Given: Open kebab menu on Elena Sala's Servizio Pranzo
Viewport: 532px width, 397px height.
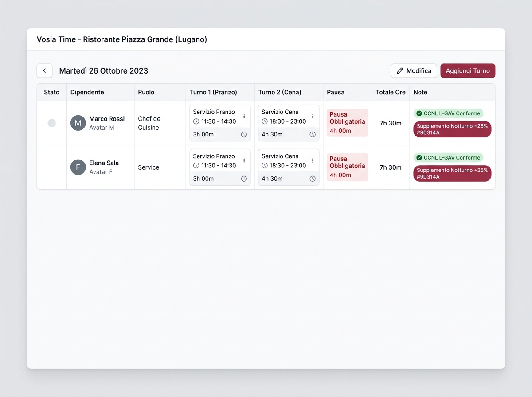Looking at the screenshot, I should tap(244, 161).
